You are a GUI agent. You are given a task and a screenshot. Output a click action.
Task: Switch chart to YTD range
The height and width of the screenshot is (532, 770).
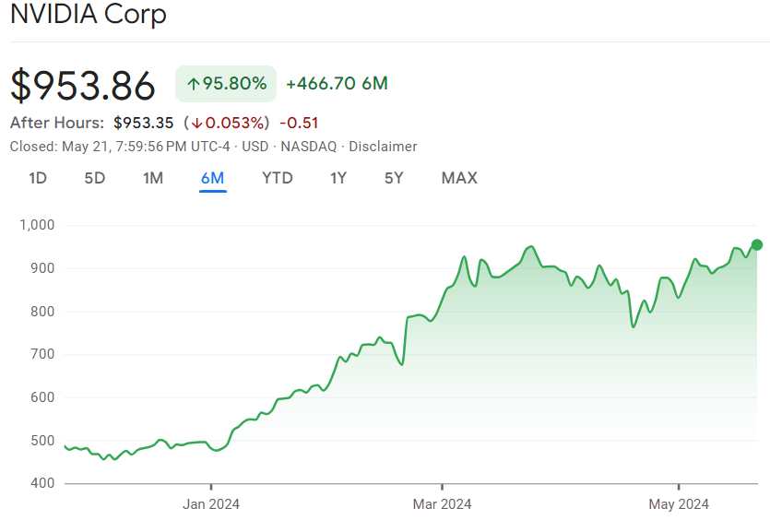coord(278,178)
